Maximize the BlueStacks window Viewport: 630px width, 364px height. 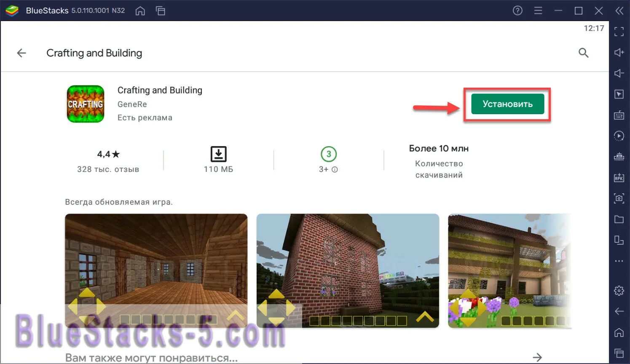point(579,11)
